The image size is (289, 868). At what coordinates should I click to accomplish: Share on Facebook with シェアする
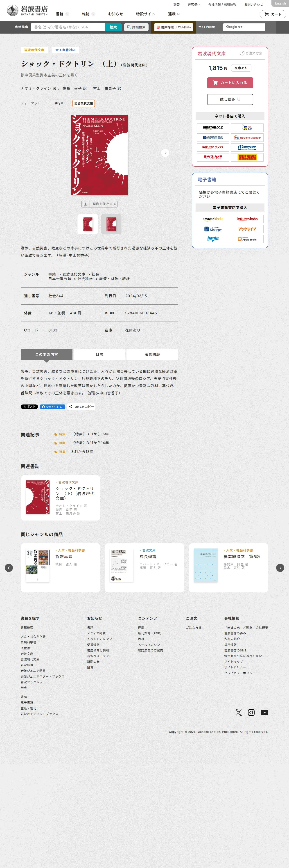click(52, 407)
